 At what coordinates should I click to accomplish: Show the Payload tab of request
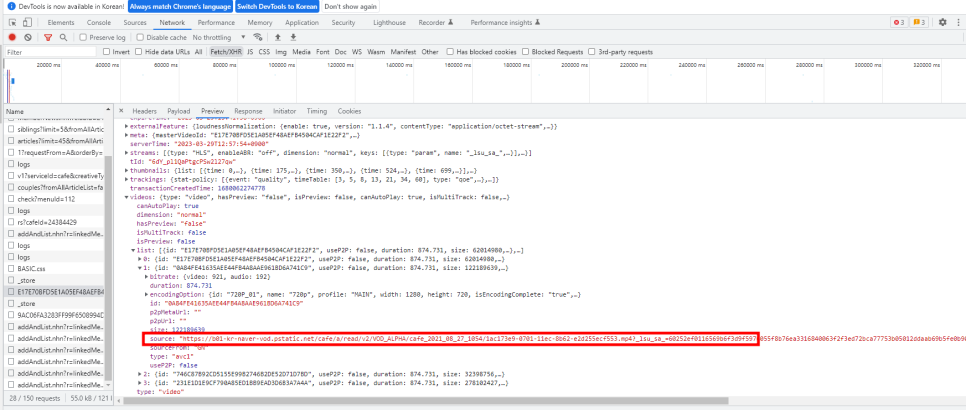pyautogui.click(x=179, y=111)
